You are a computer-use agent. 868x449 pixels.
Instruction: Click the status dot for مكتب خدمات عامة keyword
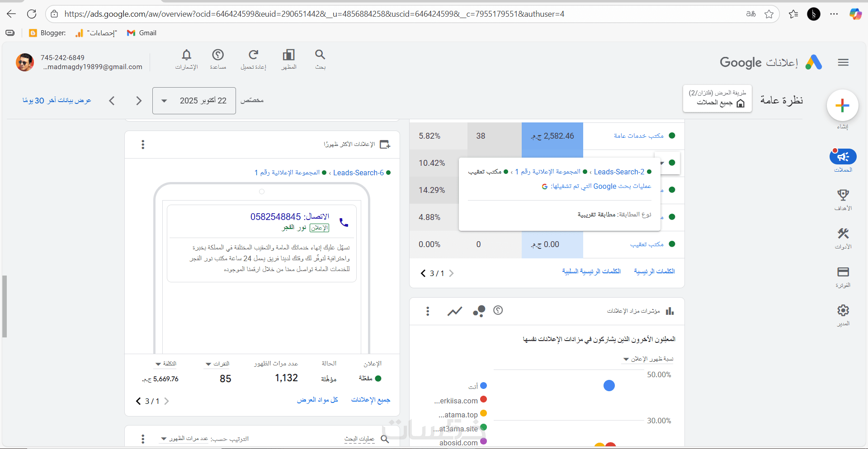tap(672, 136)
